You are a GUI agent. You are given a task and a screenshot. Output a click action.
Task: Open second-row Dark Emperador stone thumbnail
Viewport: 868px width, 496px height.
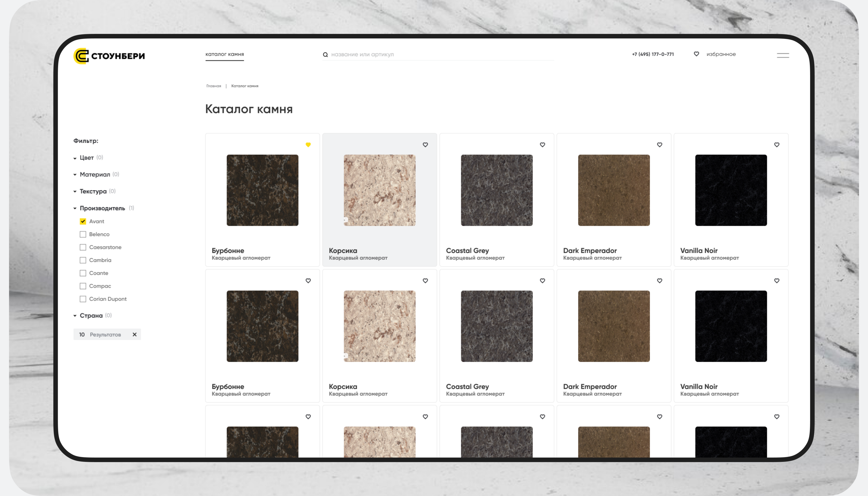coord(614,326)
